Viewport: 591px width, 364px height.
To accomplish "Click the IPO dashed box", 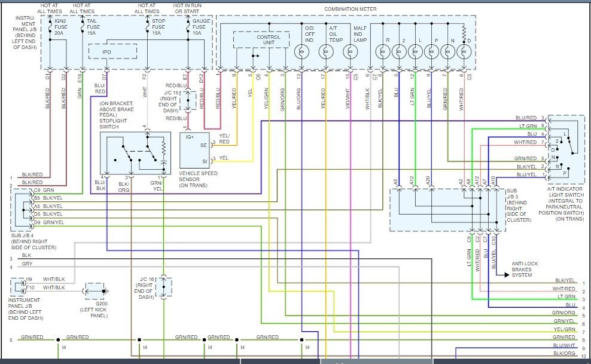I will click(x=112, y=51).
